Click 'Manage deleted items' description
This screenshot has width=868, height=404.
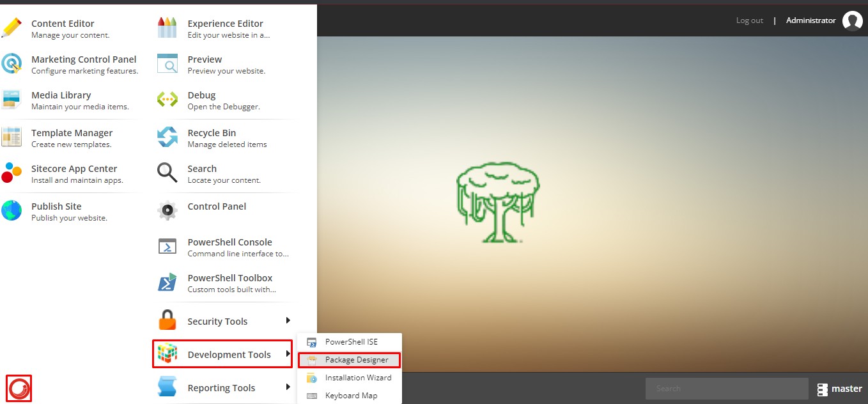pos(227,144)
